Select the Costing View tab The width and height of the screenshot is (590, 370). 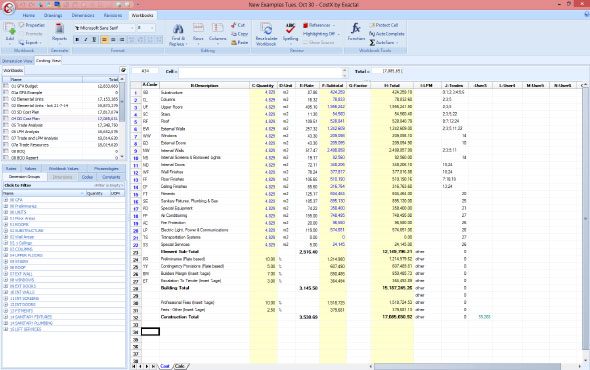click(x=48, y=61)
